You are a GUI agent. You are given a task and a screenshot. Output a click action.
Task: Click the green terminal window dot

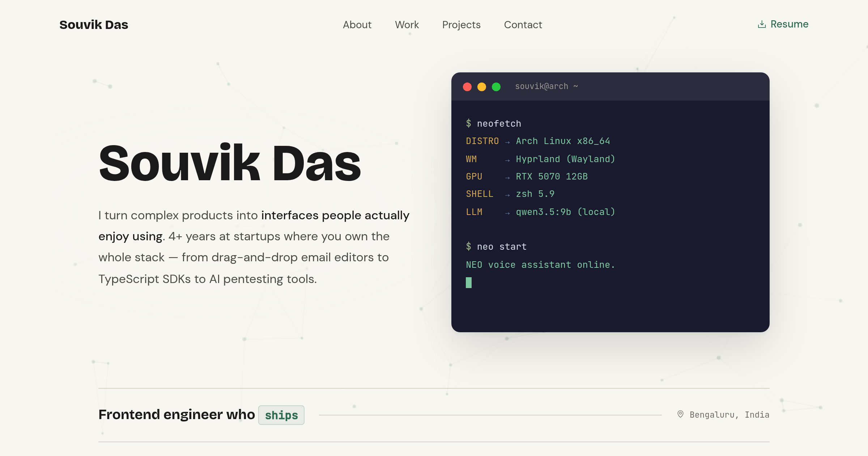496,87
